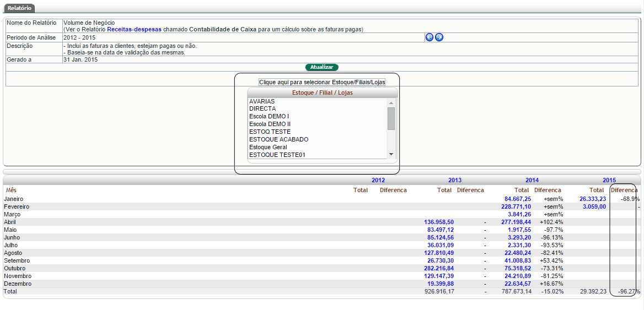The width and height of the screenshot is (644, 310).
Task: Select DIRECTA in the stock list
Action: pyautogui.click(x=318, y=108)
